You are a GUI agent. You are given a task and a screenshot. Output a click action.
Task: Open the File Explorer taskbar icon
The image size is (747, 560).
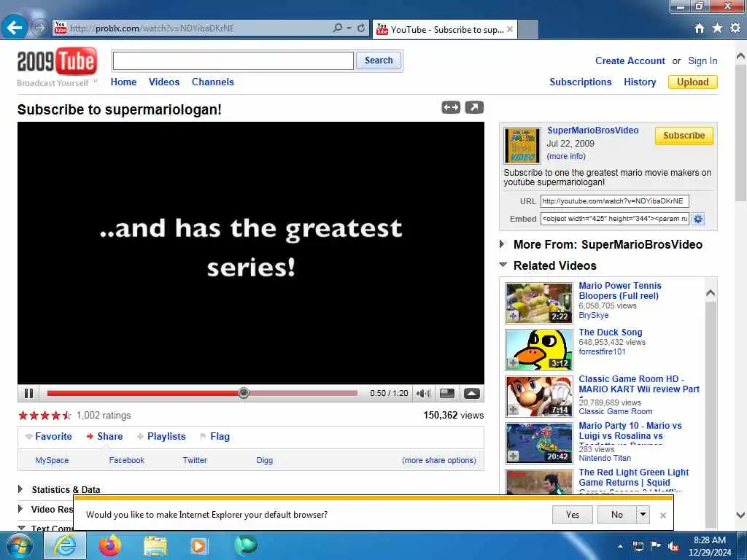pos(155,546)
